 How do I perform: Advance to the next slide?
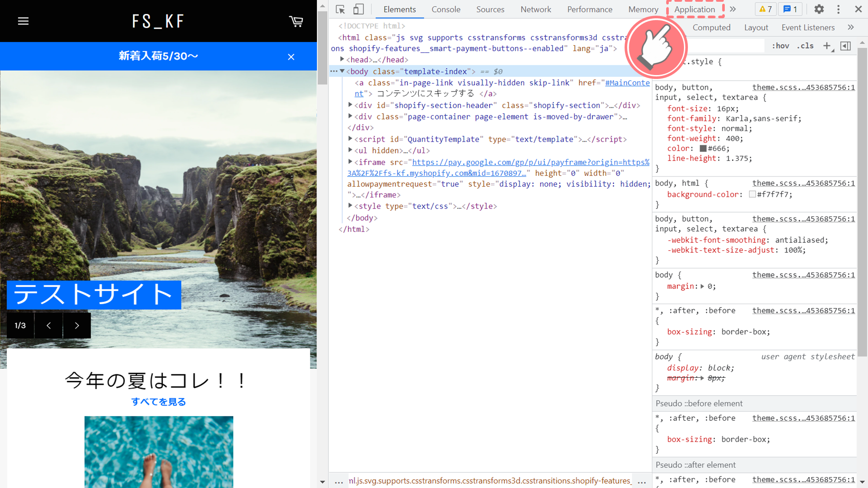pos(77,325)
